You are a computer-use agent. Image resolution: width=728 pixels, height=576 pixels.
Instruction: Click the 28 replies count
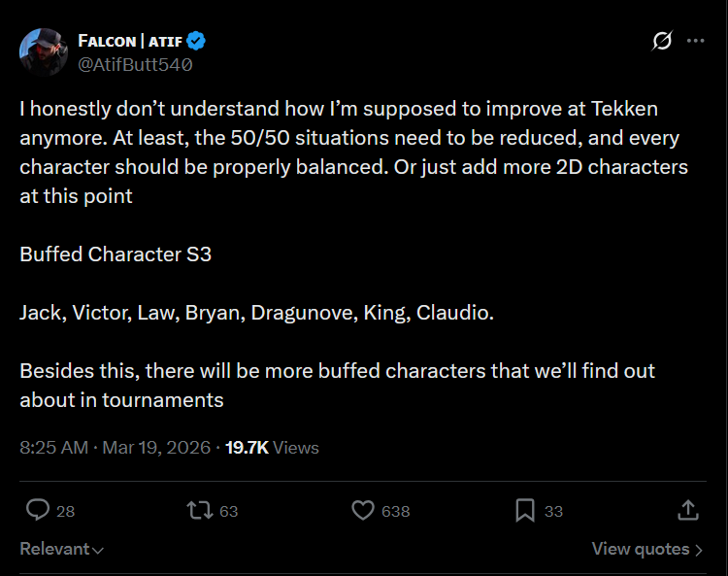pyautogui.click(x=66, y=511)
